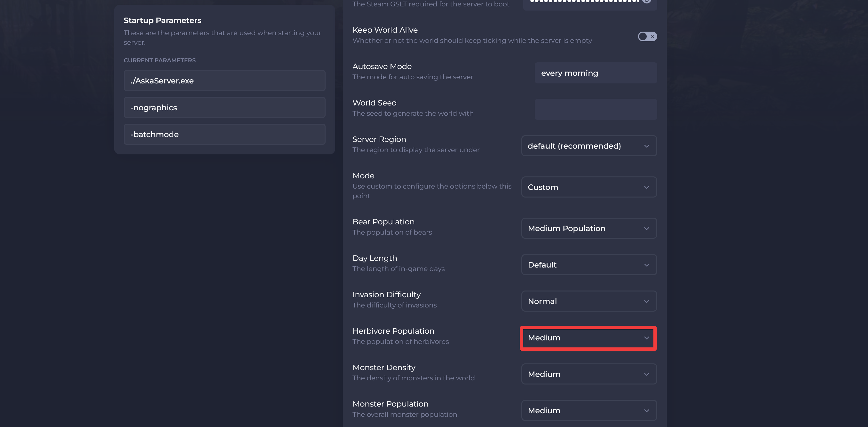The height and width of the screenshot is (427, 868).
Task: Click the -batchmode parameter field
Action: [x=225, y=134]
